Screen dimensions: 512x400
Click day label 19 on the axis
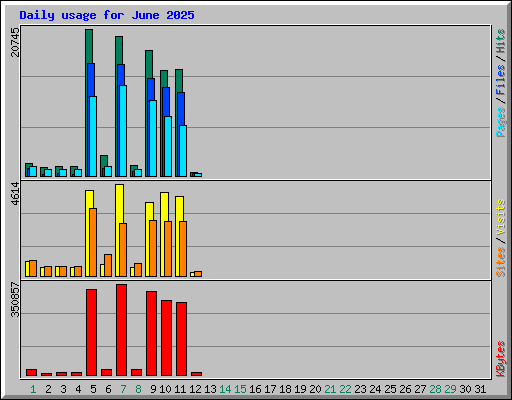pyautogui.click(x=300, y=389)
